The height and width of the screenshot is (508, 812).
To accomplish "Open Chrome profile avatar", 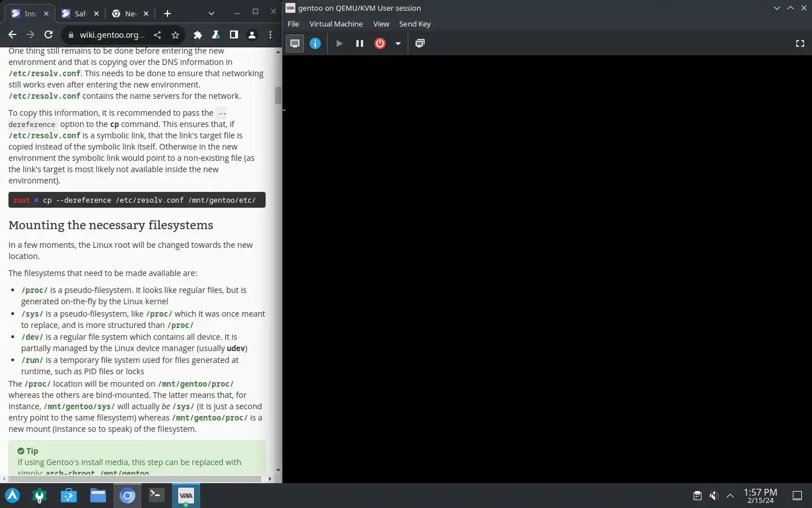I will (x=252, y=35).
